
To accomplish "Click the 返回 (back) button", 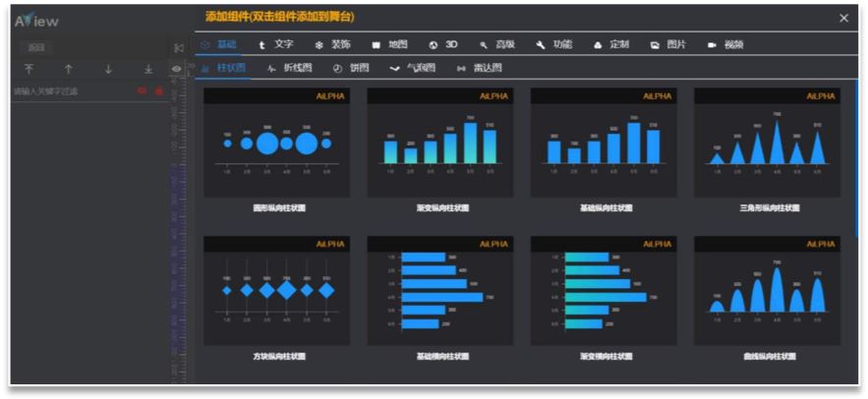I will pyautogui.click(x=36, y=47).
